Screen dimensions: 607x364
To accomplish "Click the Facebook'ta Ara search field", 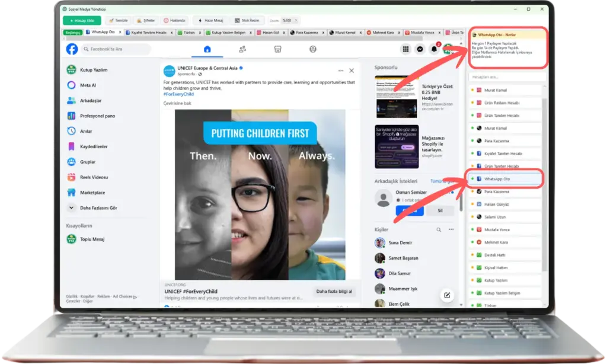I will (x=116, y=49).
